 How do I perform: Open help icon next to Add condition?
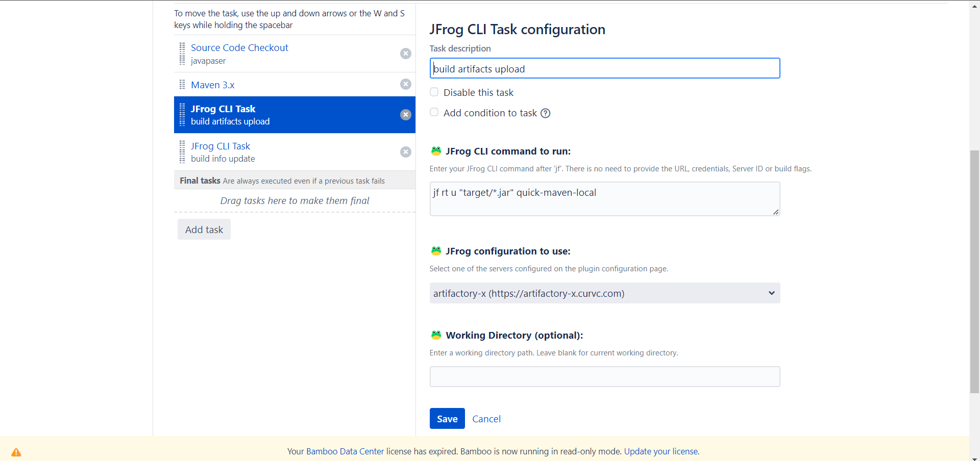[546, 113]
